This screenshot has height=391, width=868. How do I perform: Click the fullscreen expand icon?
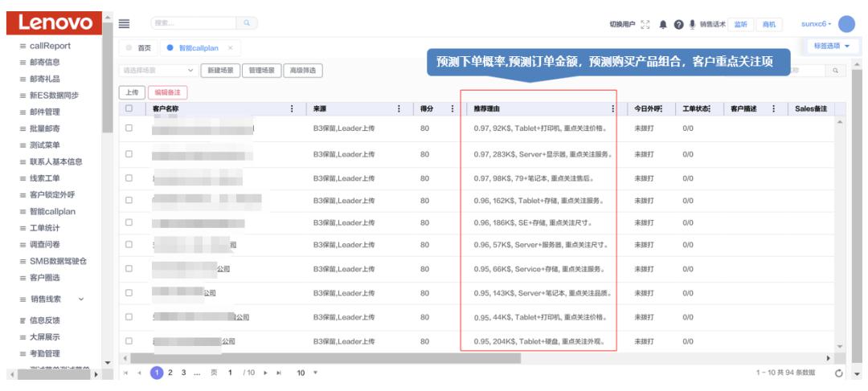645,24
